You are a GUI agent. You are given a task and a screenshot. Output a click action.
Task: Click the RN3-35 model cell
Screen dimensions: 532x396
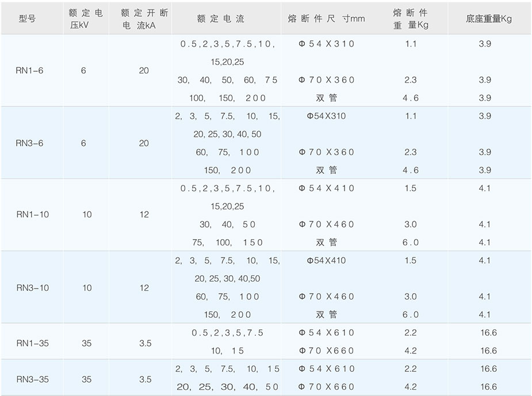[x=32, y=379]
